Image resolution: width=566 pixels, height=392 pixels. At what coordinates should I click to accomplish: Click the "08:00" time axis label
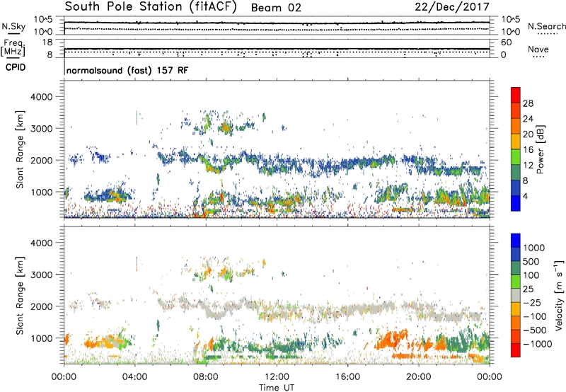tap(206, 377)
